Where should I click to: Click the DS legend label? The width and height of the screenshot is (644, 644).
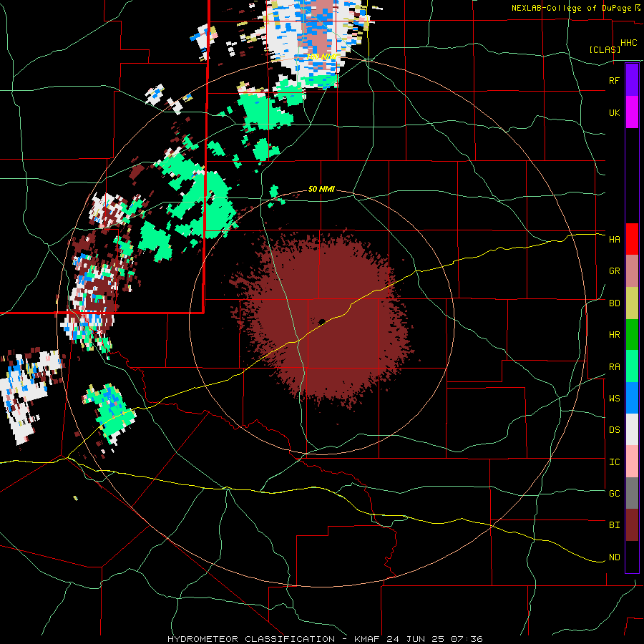pos(614,430)
